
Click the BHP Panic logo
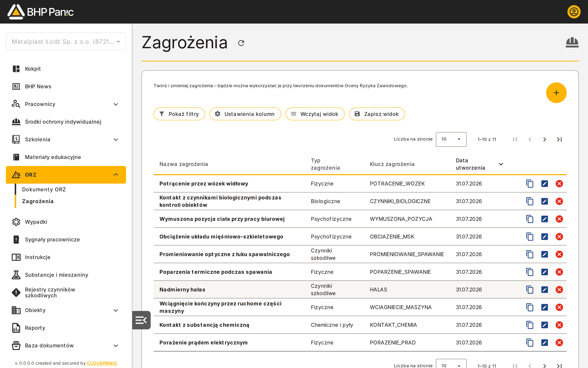[40, 12]
